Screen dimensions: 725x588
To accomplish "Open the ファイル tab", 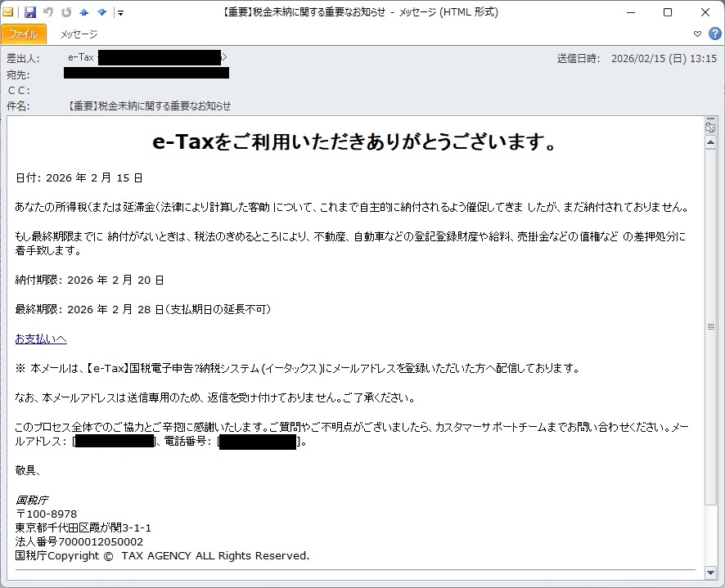I will pos(24,34).
